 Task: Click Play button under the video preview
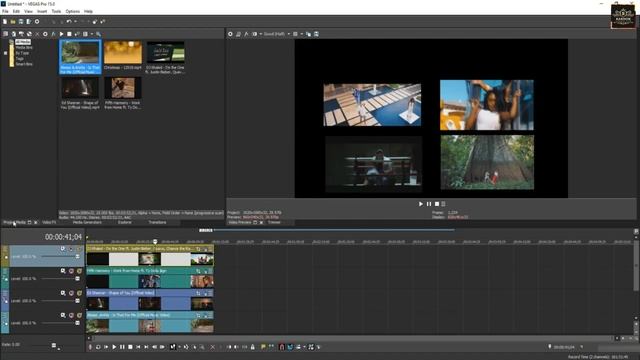coord(421,204)
